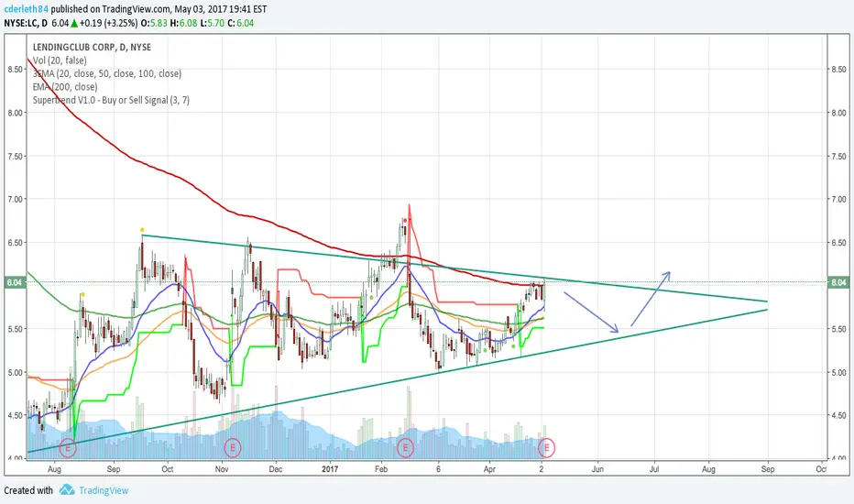The height and width of the screenshot is (504, 854).
Task: Click the 7.00 label on right price axis
Action: pyautogui.click(x=838, y=200)
